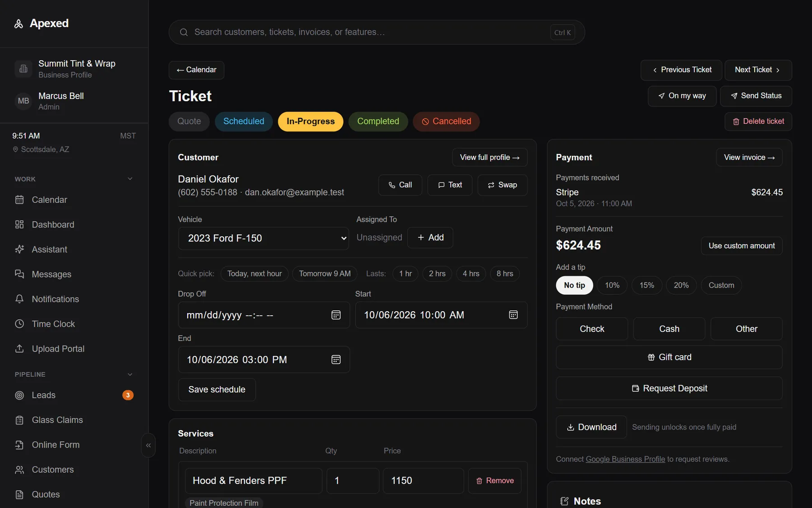This screenshot has width=812, height=508.
Task: Choose the 4 hrs duration chip
Action: [471, 274]
